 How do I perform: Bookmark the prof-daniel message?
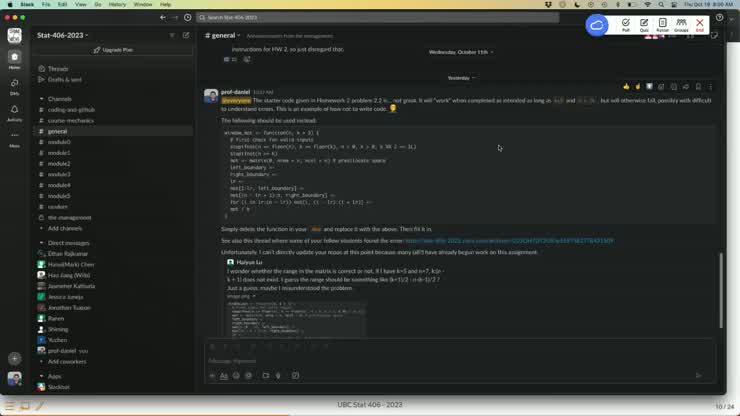pos(698,87)
